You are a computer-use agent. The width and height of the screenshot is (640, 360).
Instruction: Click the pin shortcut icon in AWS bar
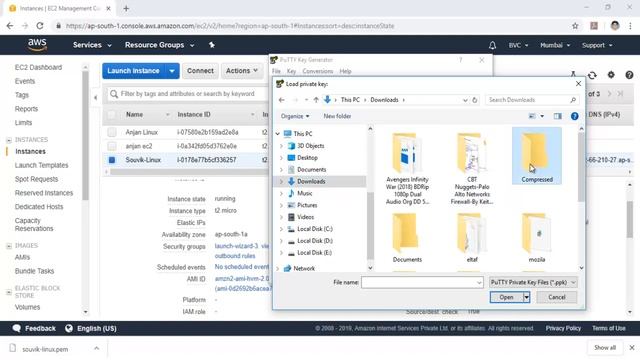coord(212,45)
